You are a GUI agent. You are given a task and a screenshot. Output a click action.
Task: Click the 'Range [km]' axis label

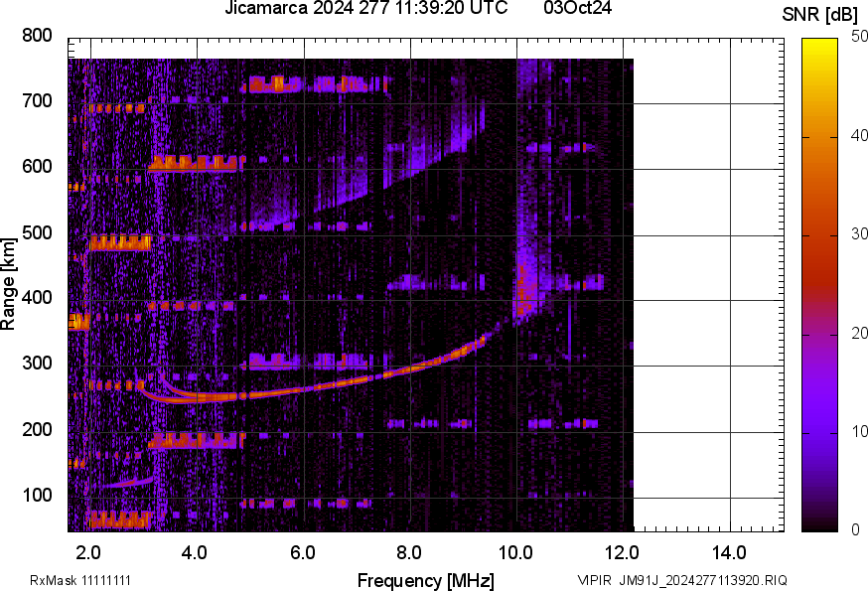click(x=8, y=284)
